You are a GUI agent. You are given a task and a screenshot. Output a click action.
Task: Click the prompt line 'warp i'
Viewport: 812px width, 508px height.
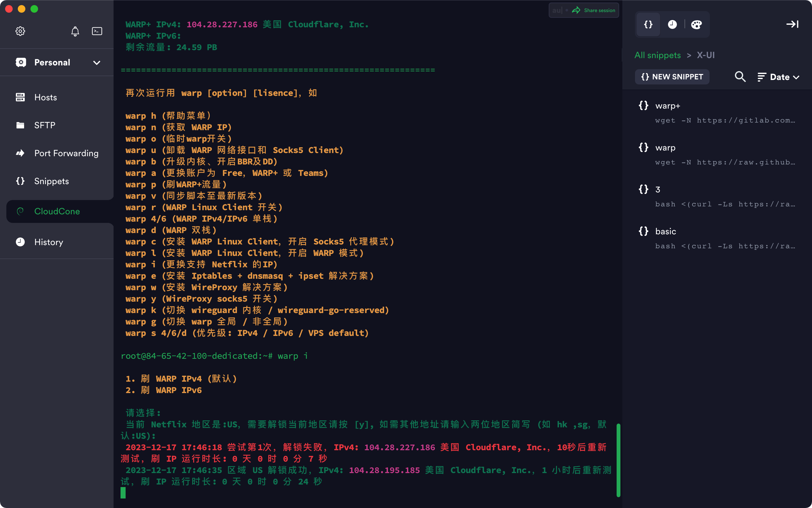point(214,356)
